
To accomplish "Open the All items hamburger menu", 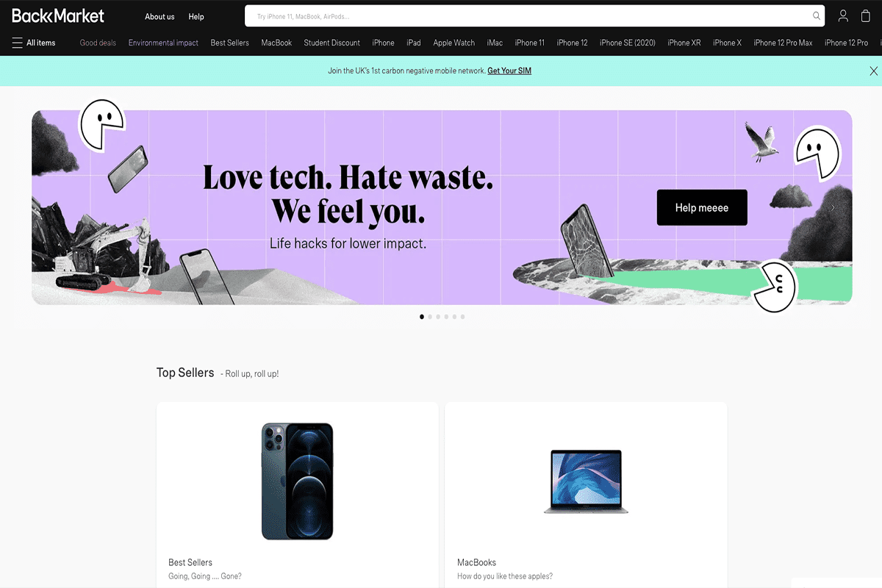I will click(34, 43).
